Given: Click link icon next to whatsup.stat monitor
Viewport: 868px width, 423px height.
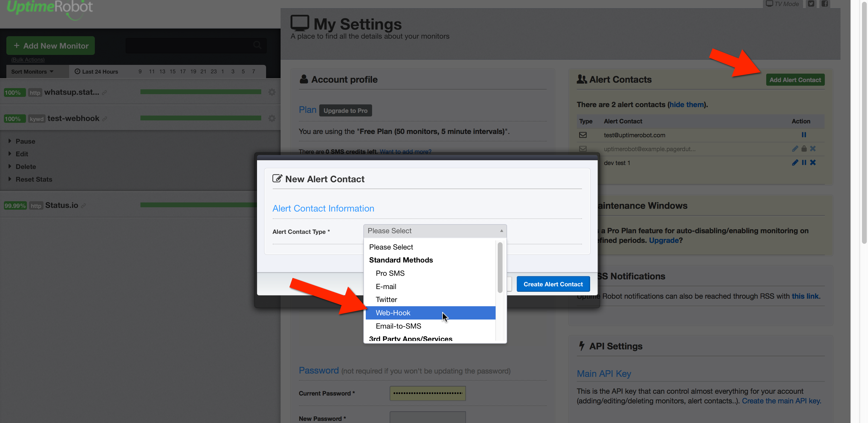Looking at the screenshot, I should point(104,93).
